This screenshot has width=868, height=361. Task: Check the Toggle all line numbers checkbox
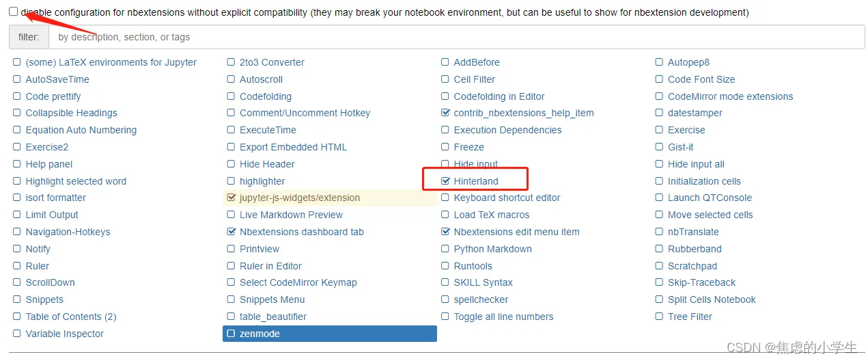click(x=445, y=317)
